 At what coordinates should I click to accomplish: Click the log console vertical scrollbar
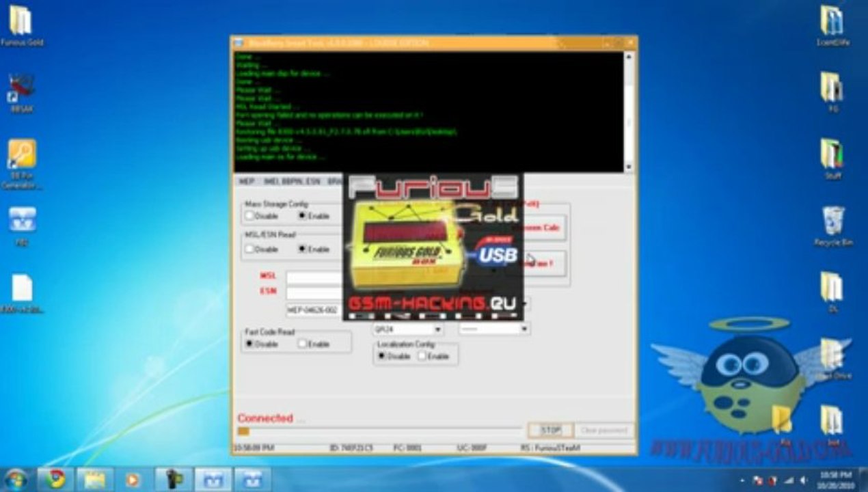tap(628, 111)
